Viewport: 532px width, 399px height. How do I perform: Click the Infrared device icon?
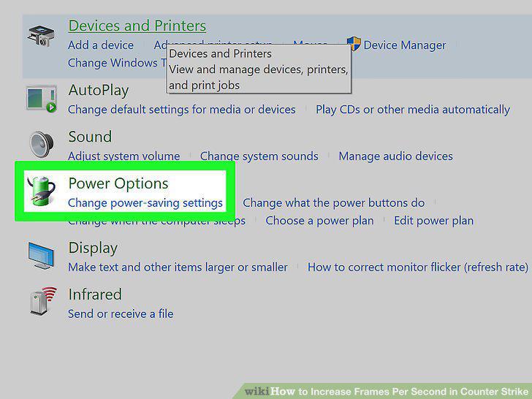tap(43, 301)
